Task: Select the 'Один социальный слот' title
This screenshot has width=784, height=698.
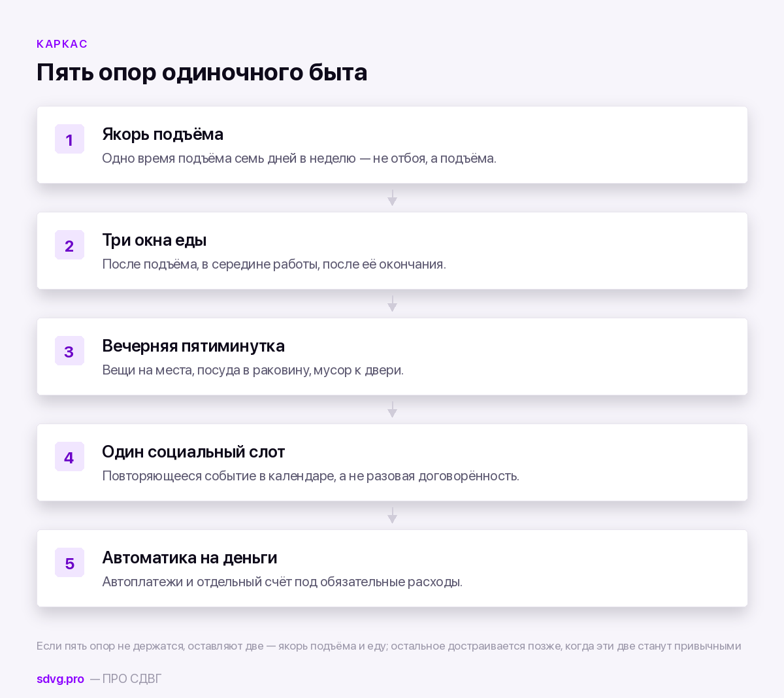Action: pyautogui.click(x=193, y=452)
